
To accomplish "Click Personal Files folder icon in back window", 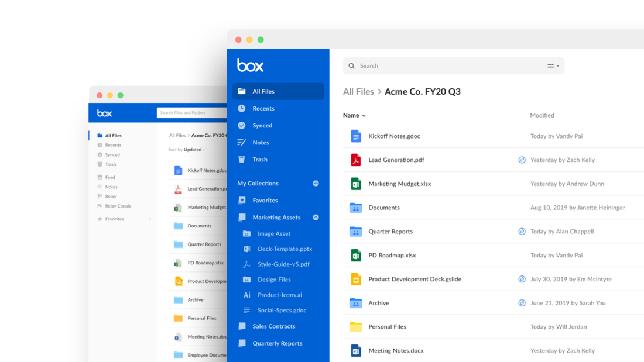I will click(178, 318).
